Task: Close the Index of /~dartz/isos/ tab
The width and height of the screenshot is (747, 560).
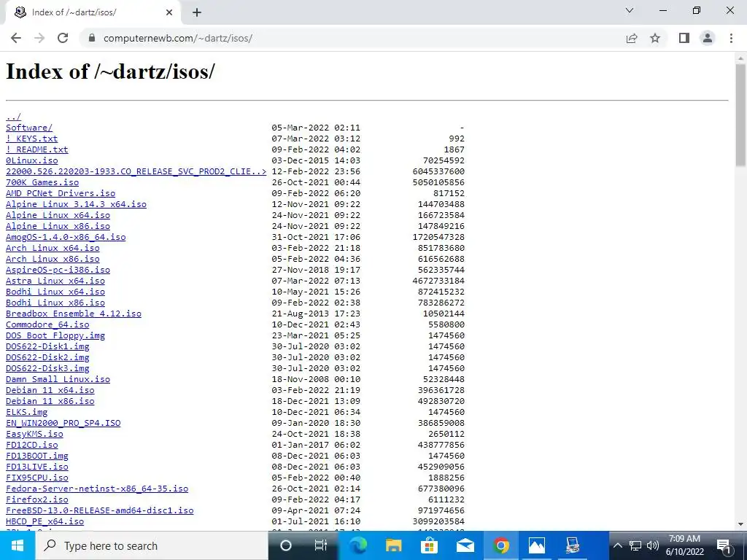Action: tap(169, 12)
